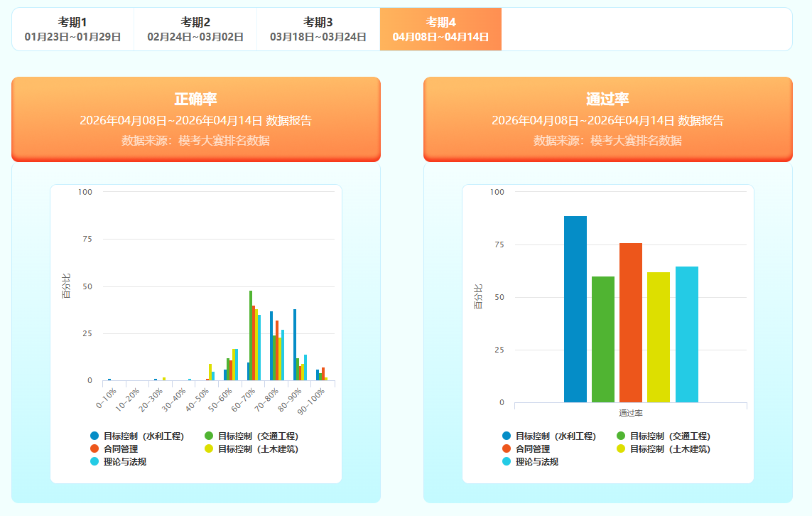Open the 考期2 exam period tab
812x516 pixels.
pyautogui.click(x=195, y=29)
